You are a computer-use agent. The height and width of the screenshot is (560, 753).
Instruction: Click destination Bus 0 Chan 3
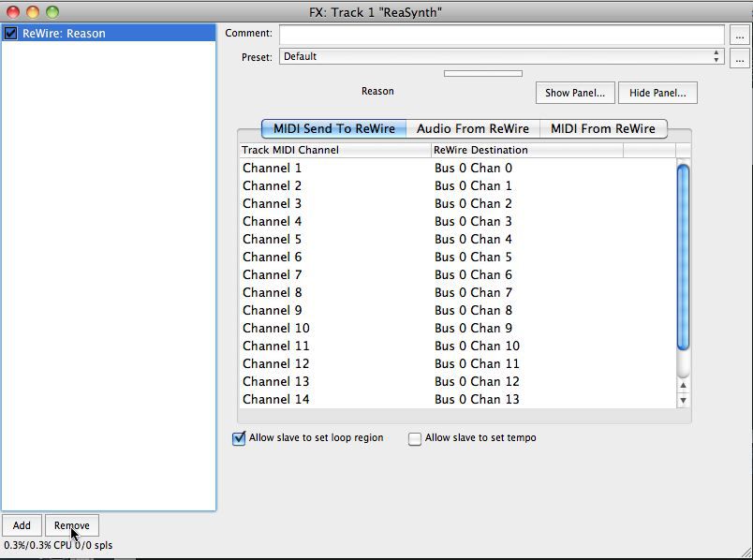[x=474, y=221]
